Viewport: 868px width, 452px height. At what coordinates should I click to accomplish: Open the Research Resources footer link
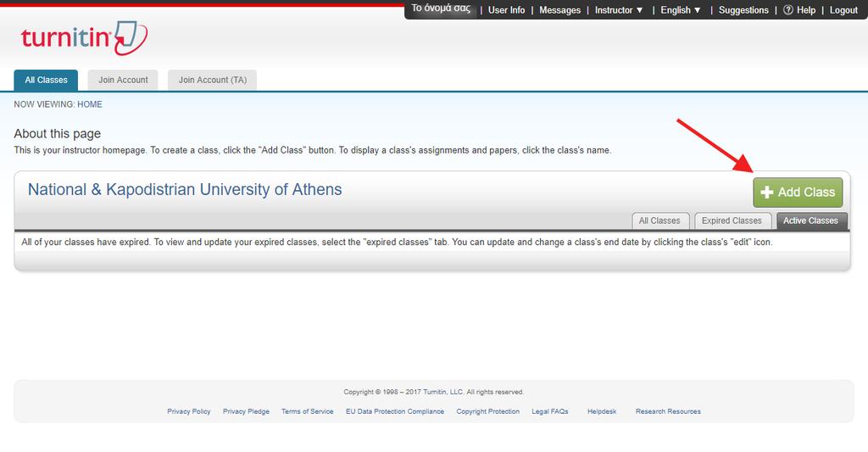(x=668, y=411)
